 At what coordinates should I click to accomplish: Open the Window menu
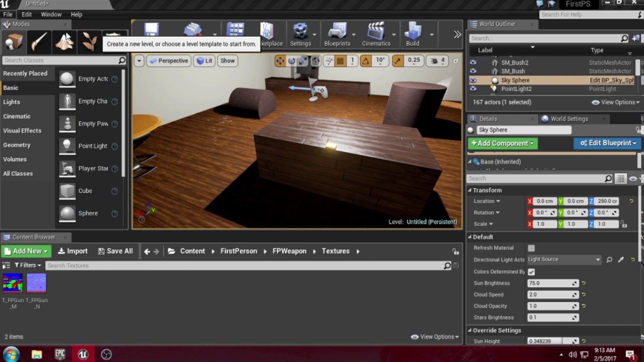(51, 15)
